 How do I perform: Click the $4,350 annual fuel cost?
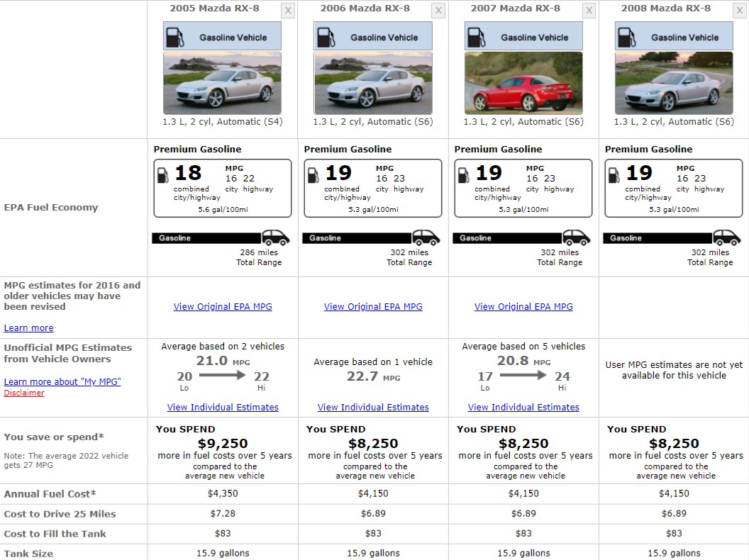click(x=223, y=493)
